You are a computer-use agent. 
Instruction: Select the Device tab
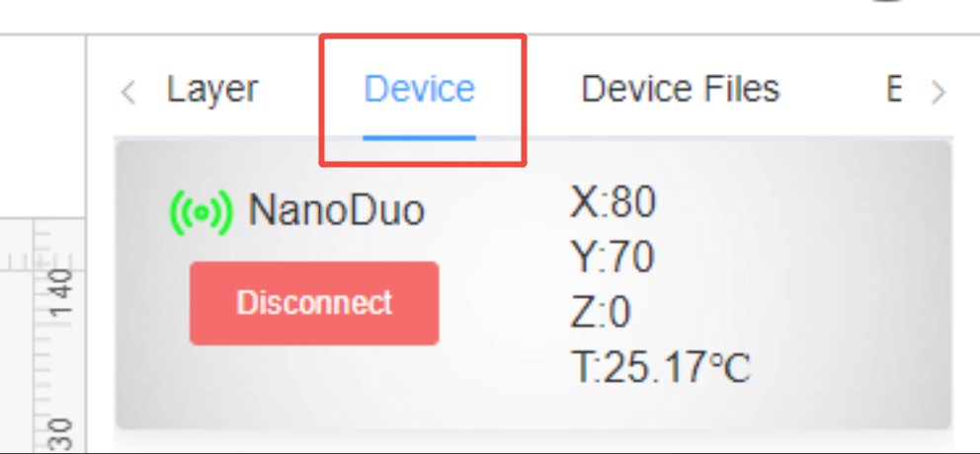(419, 90)
